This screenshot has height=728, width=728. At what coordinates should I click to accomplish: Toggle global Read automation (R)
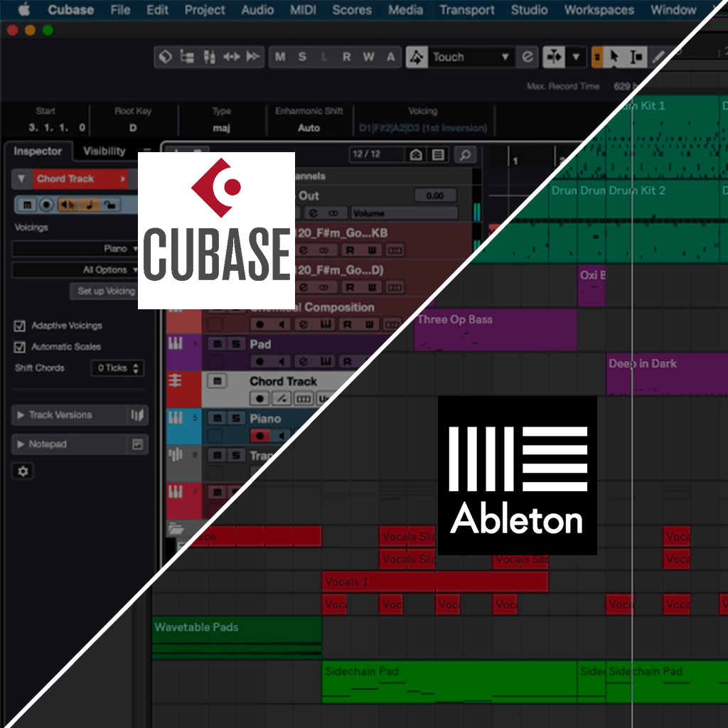click(x=346, y=57)
